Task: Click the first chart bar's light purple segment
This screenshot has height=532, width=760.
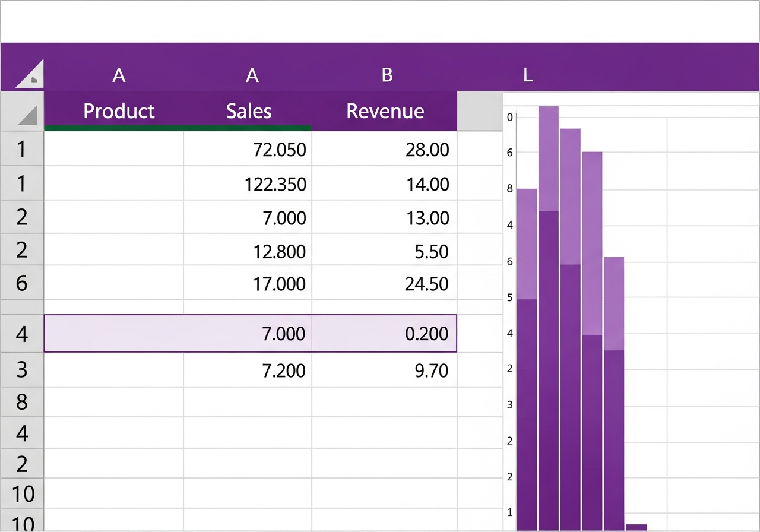Action: [527, 244]
